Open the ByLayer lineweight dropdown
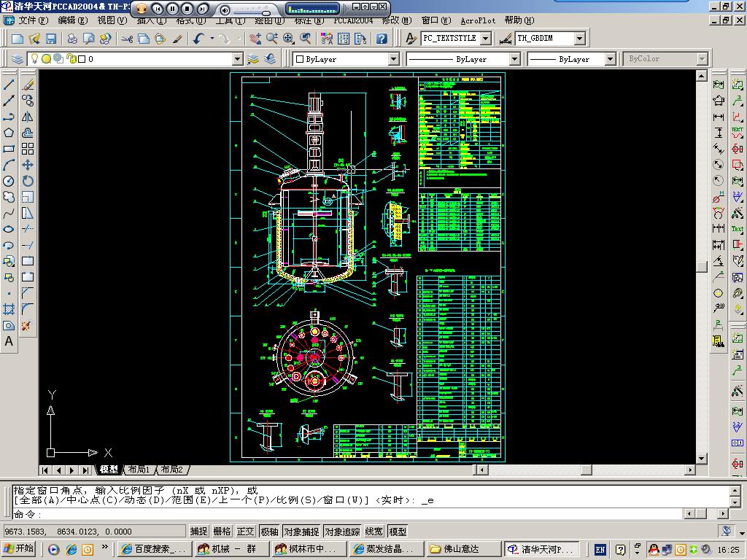Viewport: 747px width, 560px height. (611, 59)
